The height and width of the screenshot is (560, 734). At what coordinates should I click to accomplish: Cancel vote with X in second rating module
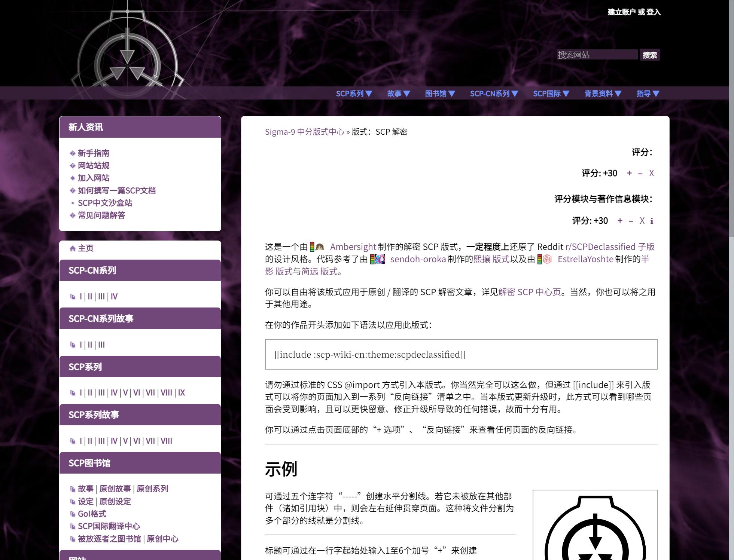[x=642, y=221]
